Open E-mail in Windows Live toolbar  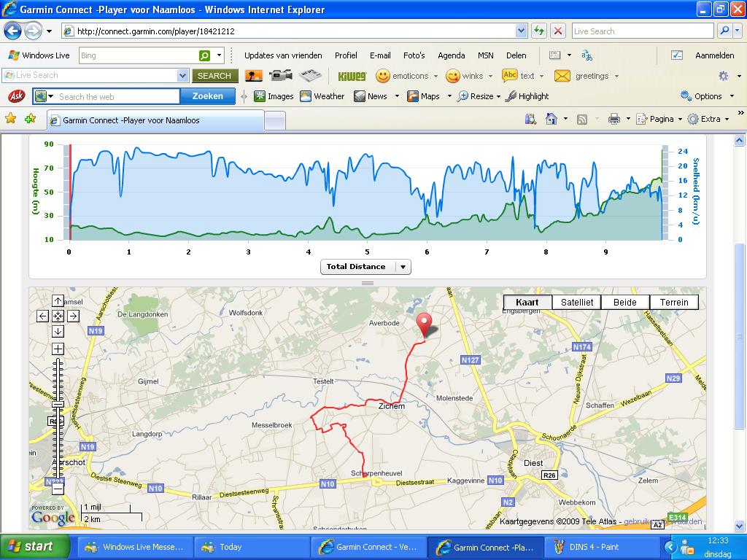point(380,55)
